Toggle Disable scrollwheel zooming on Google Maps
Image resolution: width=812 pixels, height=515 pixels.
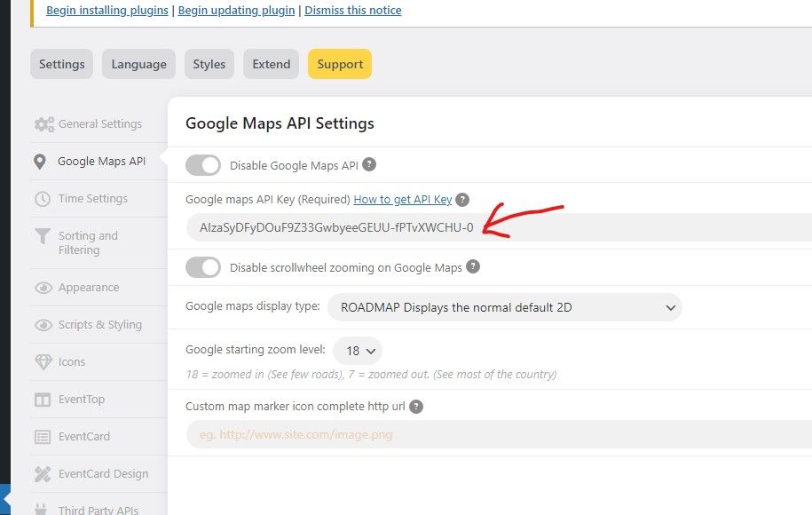pos(203,267)
